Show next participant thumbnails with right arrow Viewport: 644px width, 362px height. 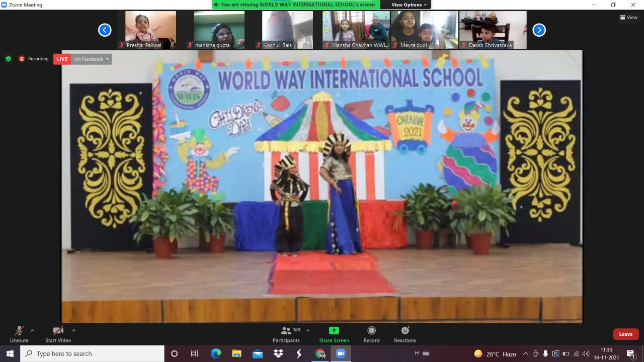tap(539, 30)
